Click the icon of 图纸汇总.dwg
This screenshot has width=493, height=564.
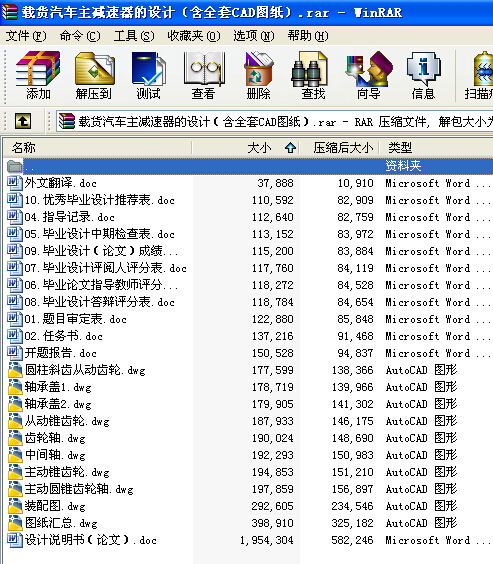(15, 523)
